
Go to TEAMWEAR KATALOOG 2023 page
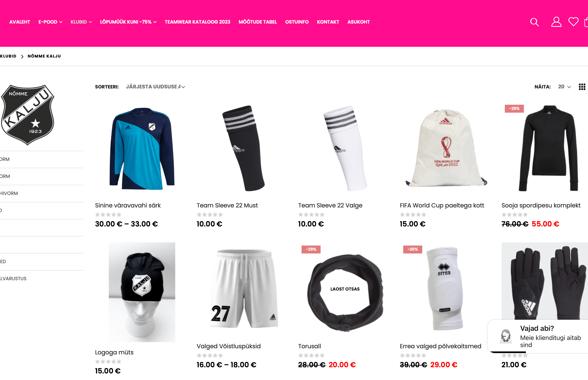point(197,22)
